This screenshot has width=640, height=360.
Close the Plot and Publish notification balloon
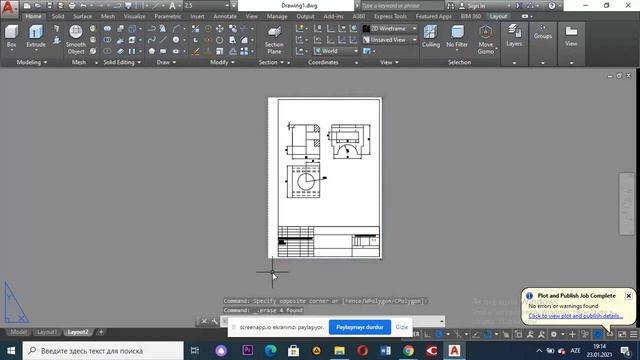click(629, 296)
